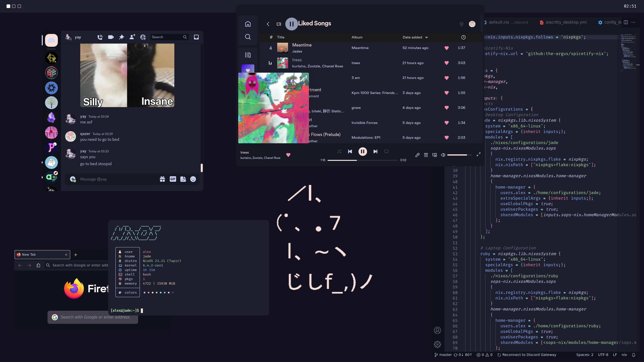Toggle shuffle in the Spotify player
This screenshot has width=644, height=362.
coord(339,151)
